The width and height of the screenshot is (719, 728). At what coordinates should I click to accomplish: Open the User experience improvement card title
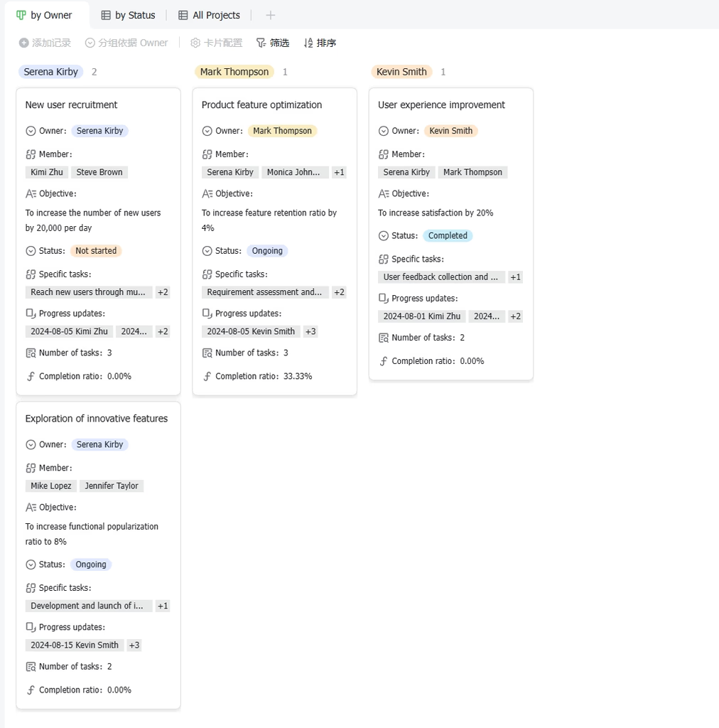[x=441, y=105]
